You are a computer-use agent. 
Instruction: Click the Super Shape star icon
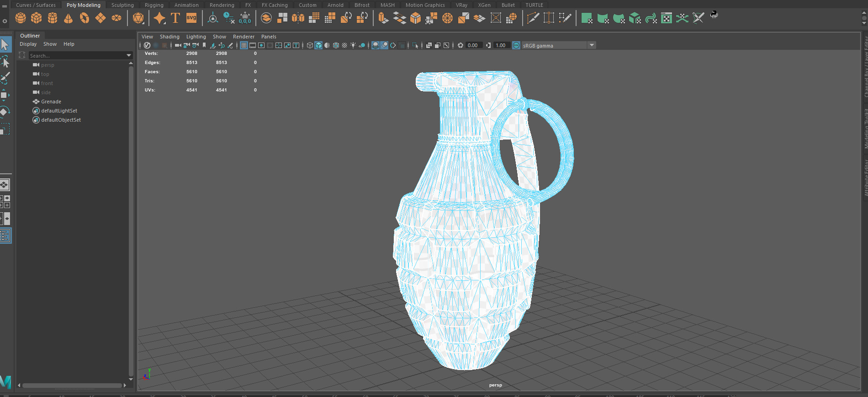[159, 18]
